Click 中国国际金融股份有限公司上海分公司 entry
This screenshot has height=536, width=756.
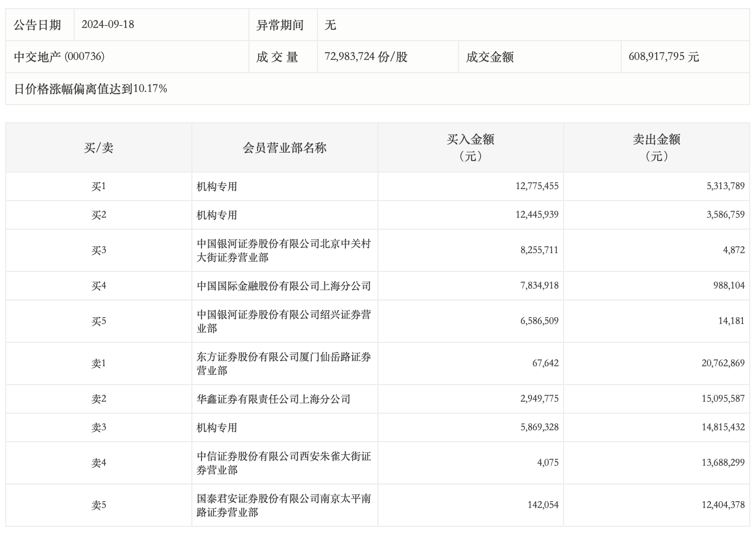[x=284, y=286]
